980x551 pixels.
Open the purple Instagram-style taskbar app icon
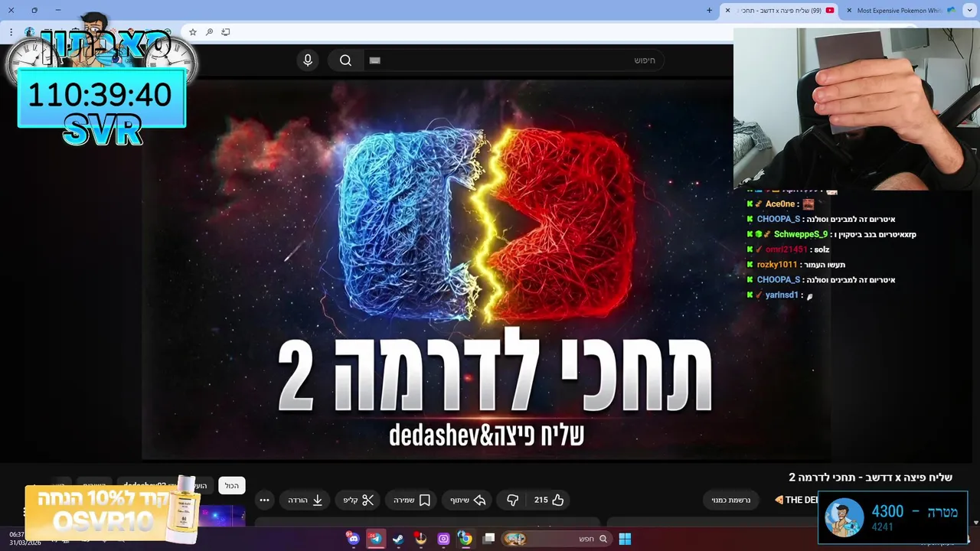click(443, 539)
